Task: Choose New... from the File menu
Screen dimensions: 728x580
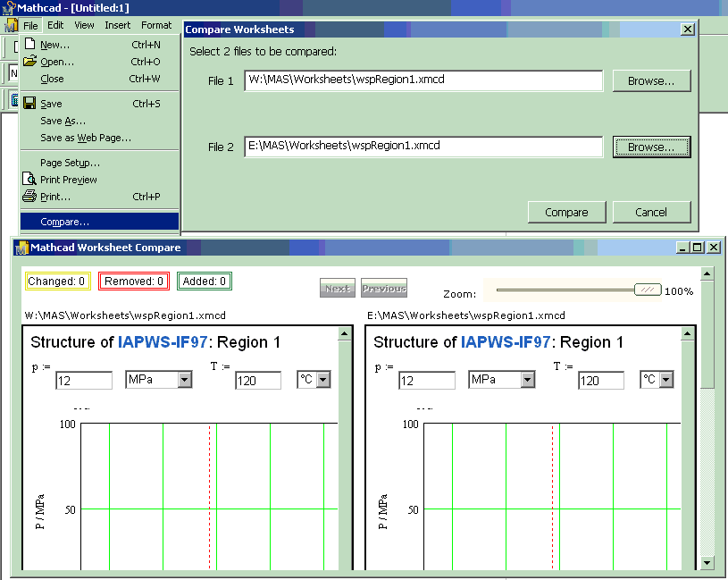Action: (99, 45)
